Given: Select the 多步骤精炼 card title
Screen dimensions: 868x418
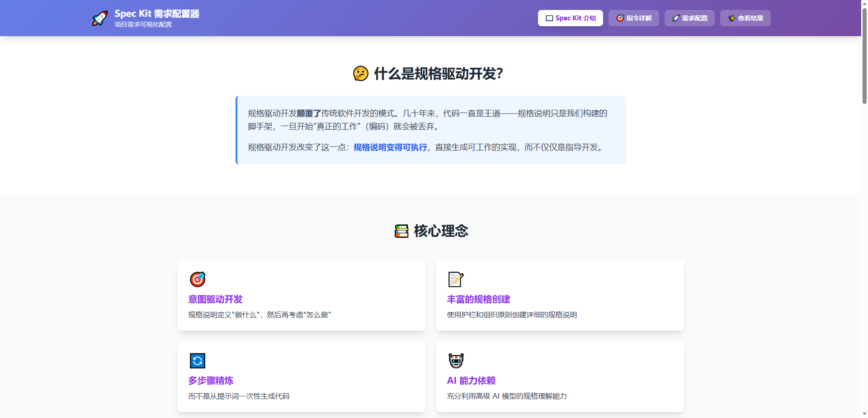Looking at the screenshot, I should pos(211,380).
